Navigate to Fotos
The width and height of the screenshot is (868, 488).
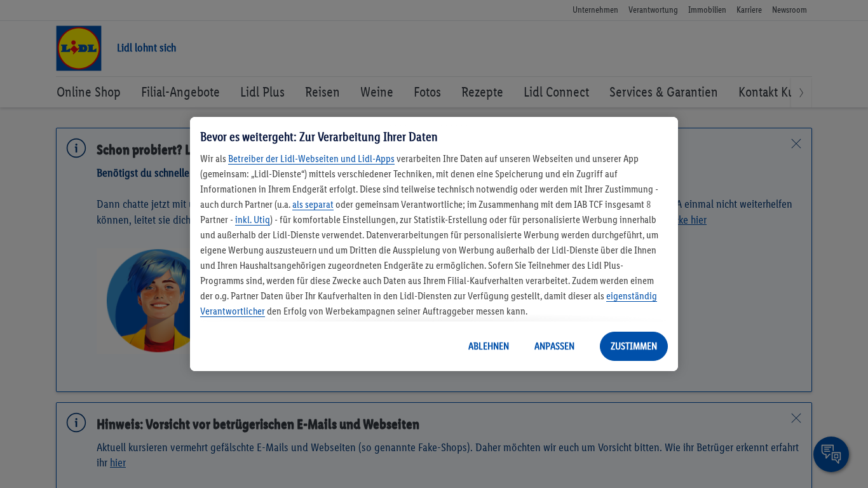click(427, 93)
